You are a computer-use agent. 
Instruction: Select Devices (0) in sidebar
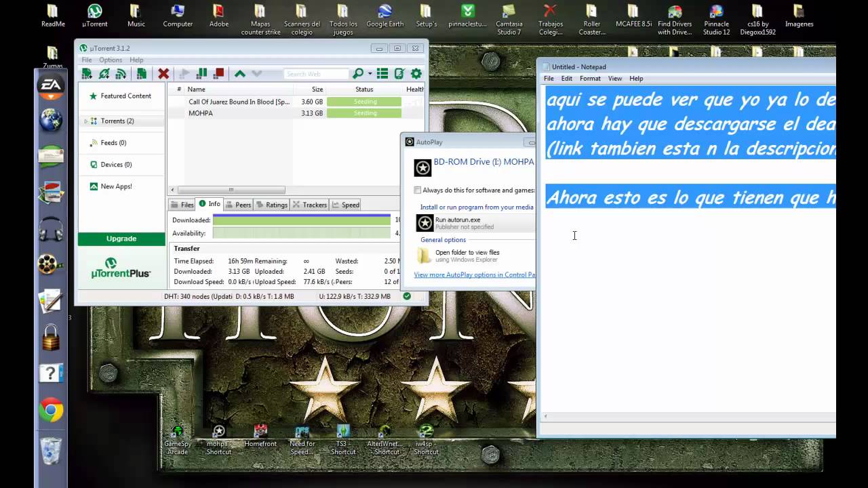point(121,165)
